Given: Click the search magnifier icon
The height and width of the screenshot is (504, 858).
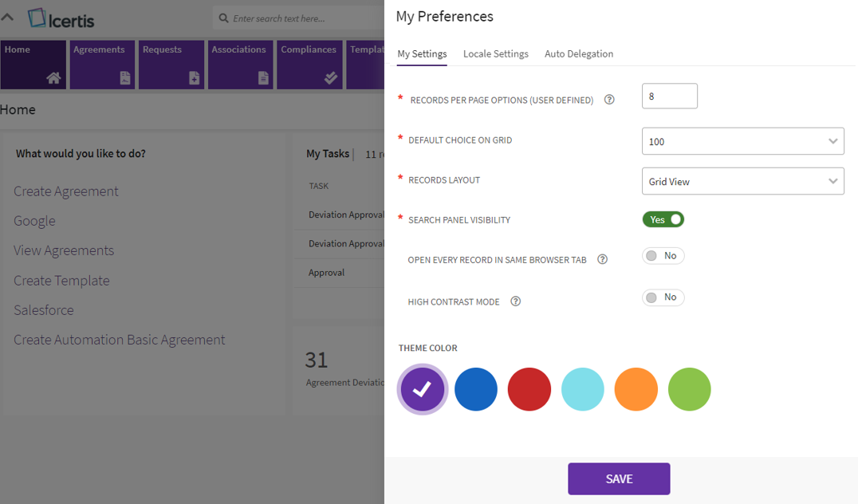Looking at the screenshot, I should click(x=224, y=18).
